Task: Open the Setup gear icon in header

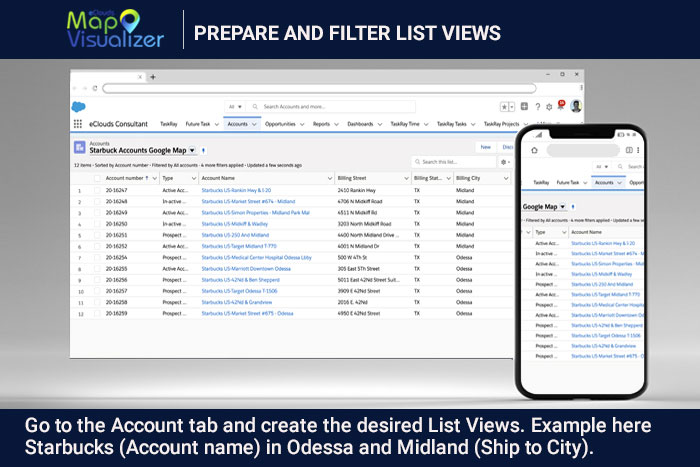Action: tap(549, 107)
